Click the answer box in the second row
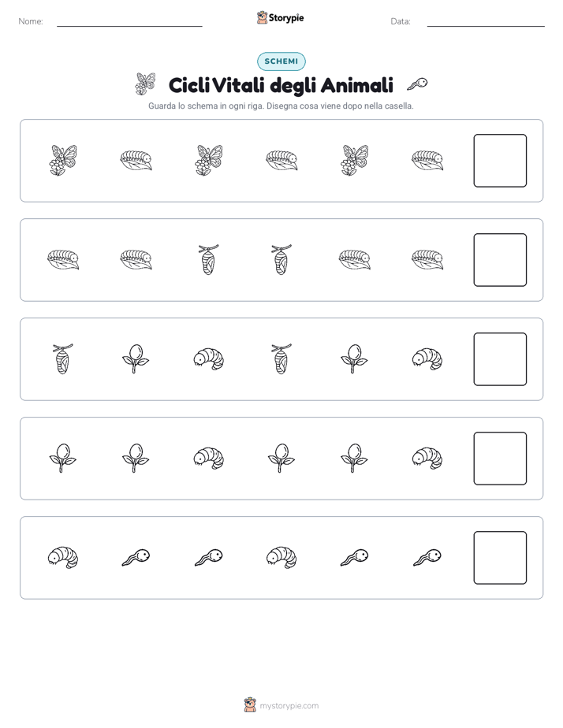563x728 pixels. pos(500,260)
